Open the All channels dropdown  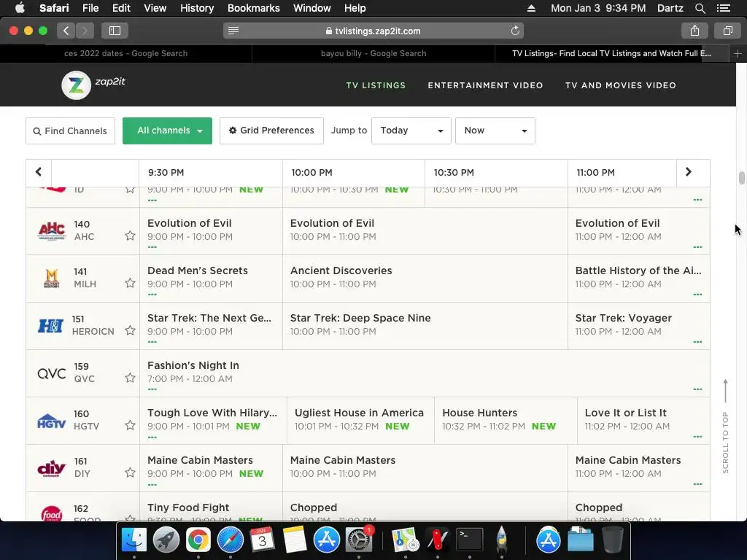(167, 131)
